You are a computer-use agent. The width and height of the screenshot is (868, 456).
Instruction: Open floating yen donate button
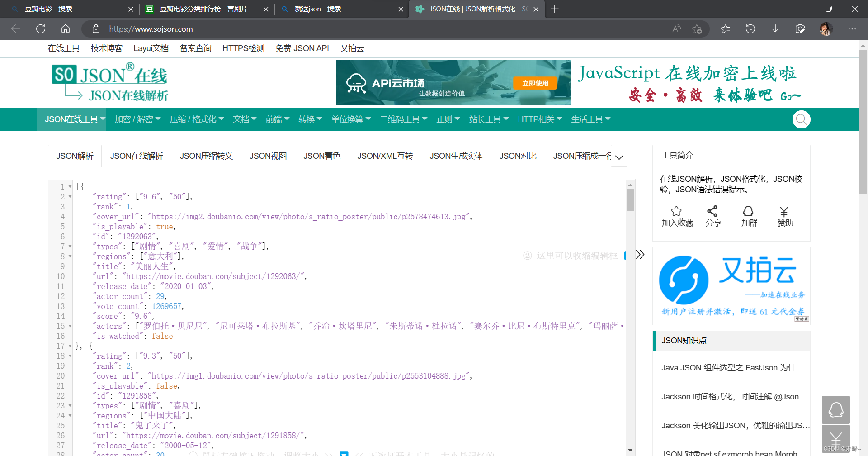click(836, 438)
